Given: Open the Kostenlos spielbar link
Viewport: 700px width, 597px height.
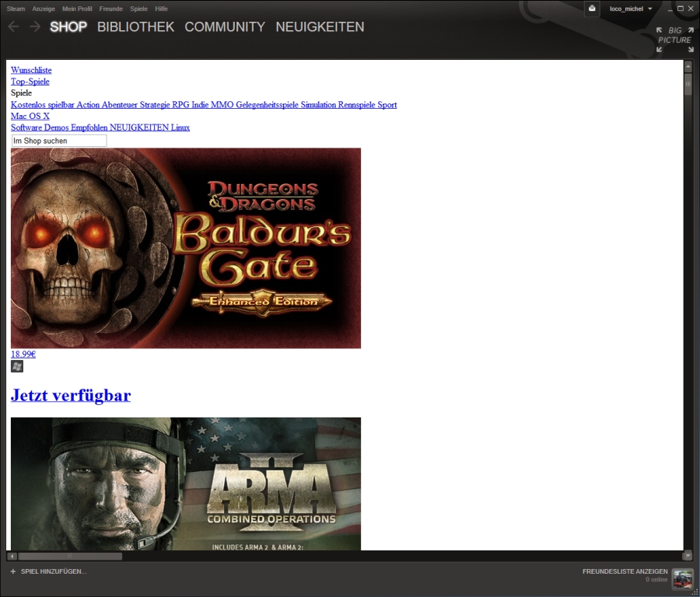Looking at the screenshot, I should (43, 105).
